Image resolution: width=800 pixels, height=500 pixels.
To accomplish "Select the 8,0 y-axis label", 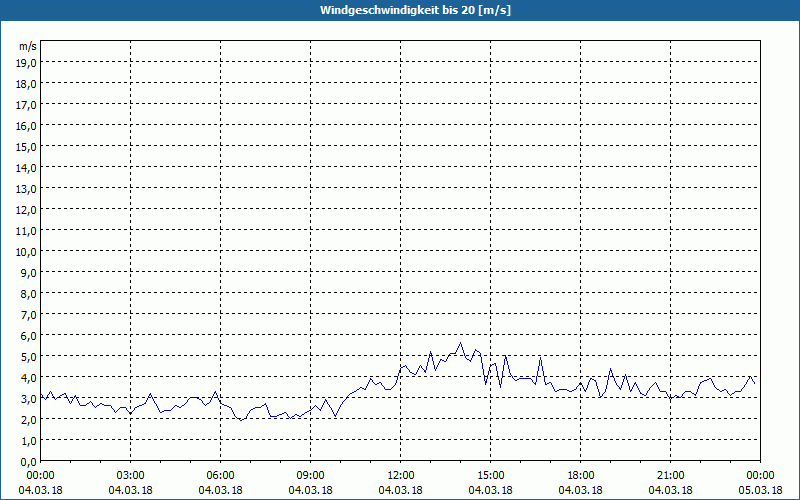I will coord(30,294).
